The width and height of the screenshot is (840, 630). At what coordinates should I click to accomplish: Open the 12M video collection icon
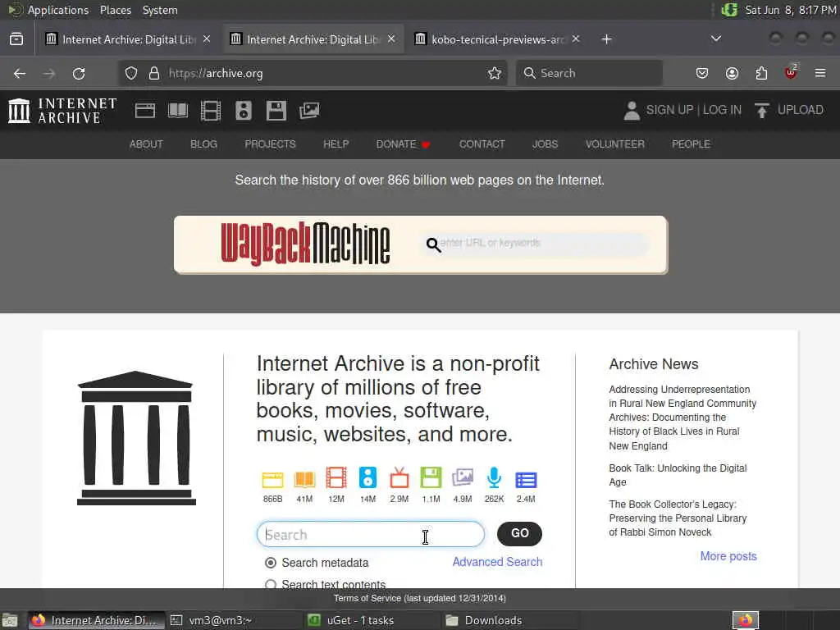click(x=336, y=478)
